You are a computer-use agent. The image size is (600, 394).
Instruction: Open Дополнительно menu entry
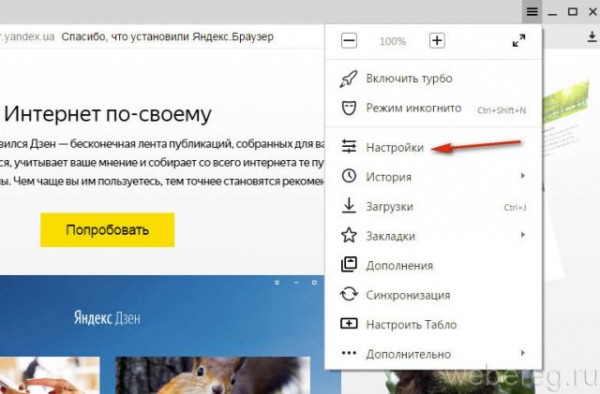pos(434,354)
